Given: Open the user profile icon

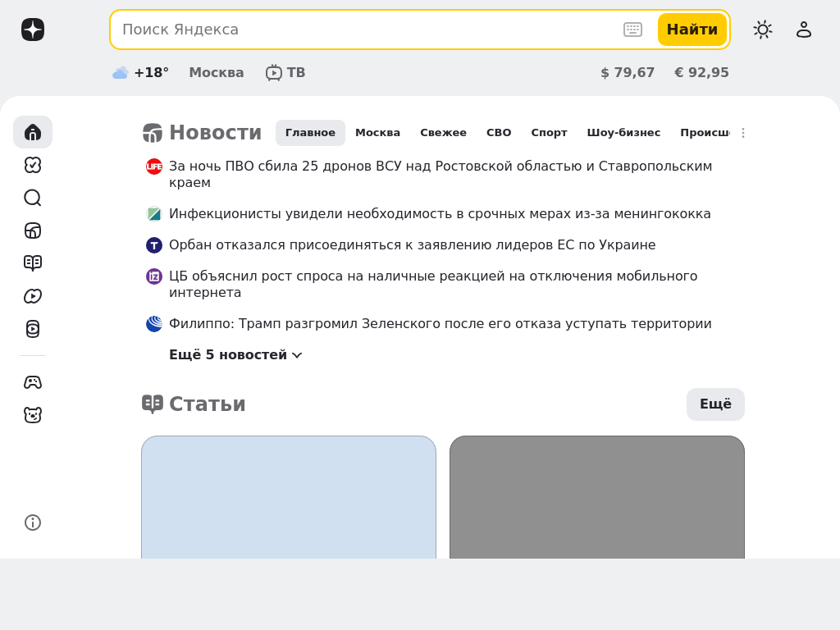Looking at the screenshot, I should (804, 30).
